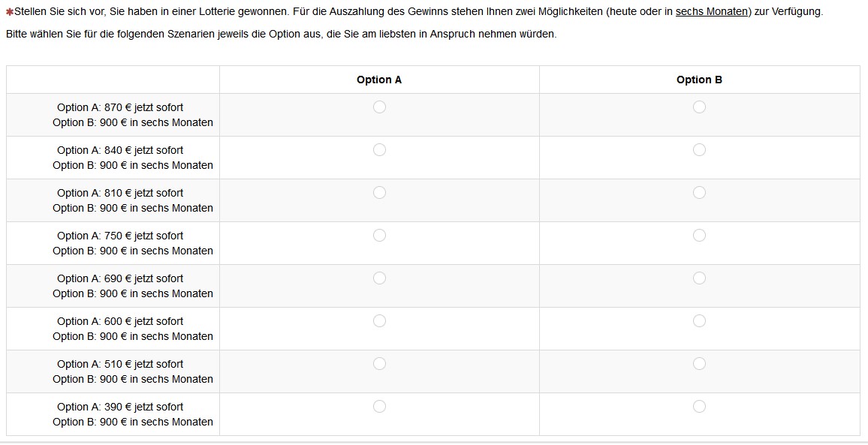This screenshot has height=445, width=868.
Task: Select Option A for 870 € jetzt sofort
Action: coord(379,107)
